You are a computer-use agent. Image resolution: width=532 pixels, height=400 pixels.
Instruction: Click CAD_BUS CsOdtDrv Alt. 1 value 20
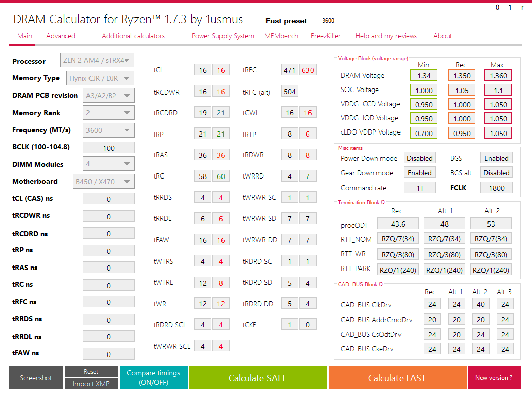pyautogui.click(x=456, y=335)
